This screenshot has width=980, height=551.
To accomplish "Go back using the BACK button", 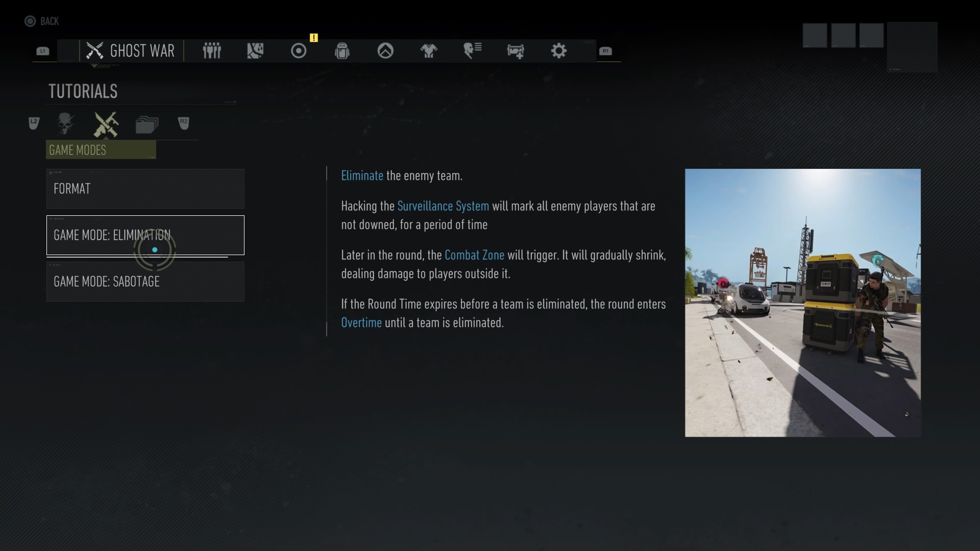I will pyautogui.click(x=41, y=21).
